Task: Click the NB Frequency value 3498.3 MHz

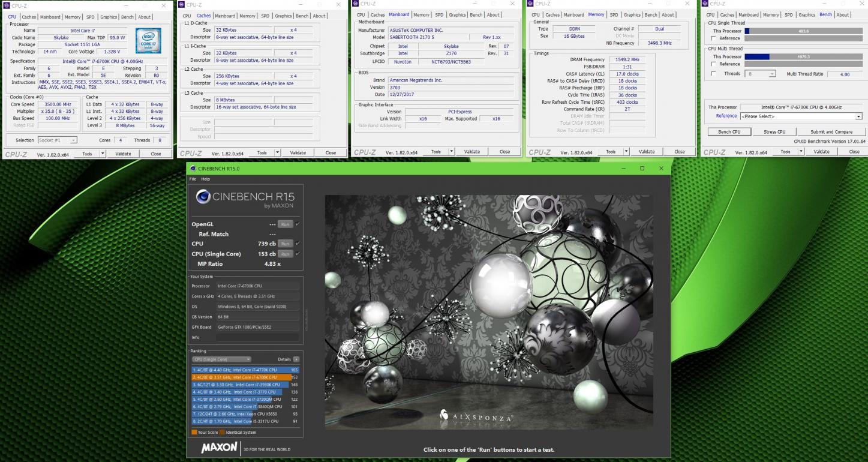Action: coord(659,43)
